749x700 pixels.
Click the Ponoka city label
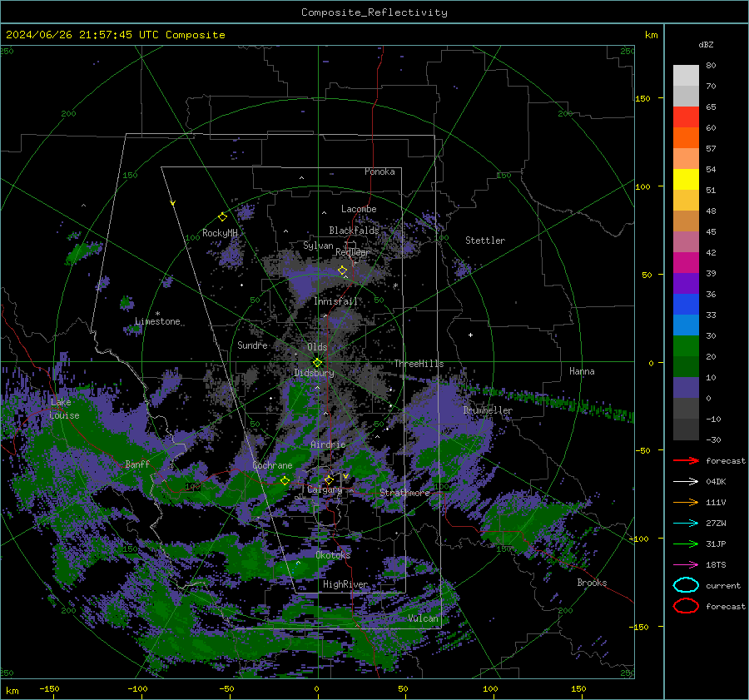(379, 171)
